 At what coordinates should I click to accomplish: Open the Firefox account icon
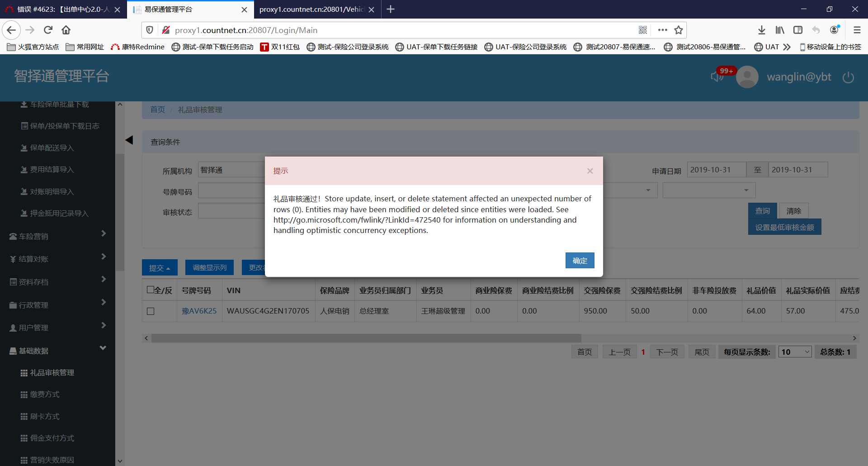[835, 30]
